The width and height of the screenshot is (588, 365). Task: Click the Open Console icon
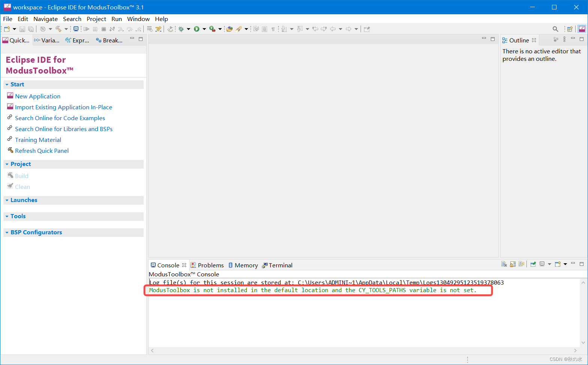558,264
